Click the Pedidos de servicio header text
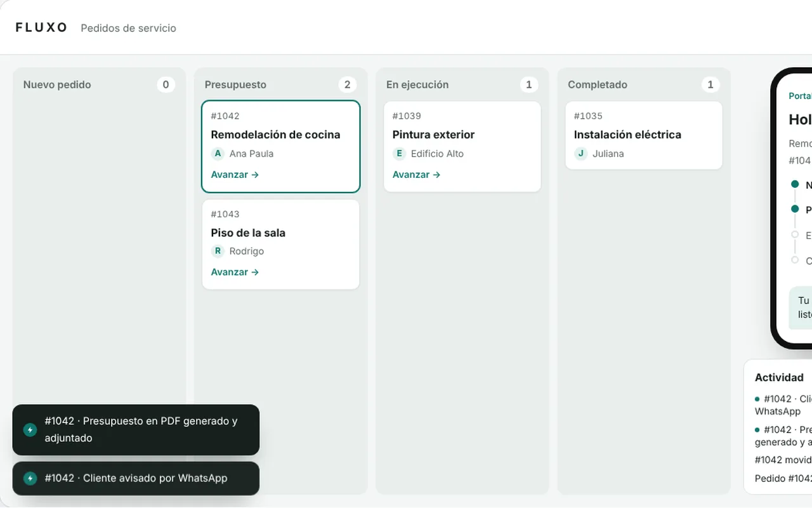The width and height of the screenshot is (812, 508). pyautogui.click(x=129, y=28)
